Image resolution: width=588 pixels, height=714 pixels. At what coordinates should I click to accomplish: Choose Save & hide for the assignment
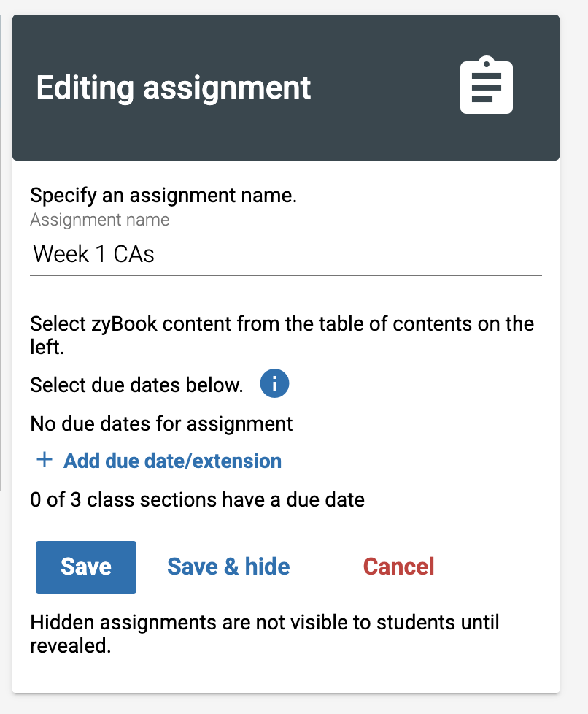pyautogui.click(x=228, y=567)
